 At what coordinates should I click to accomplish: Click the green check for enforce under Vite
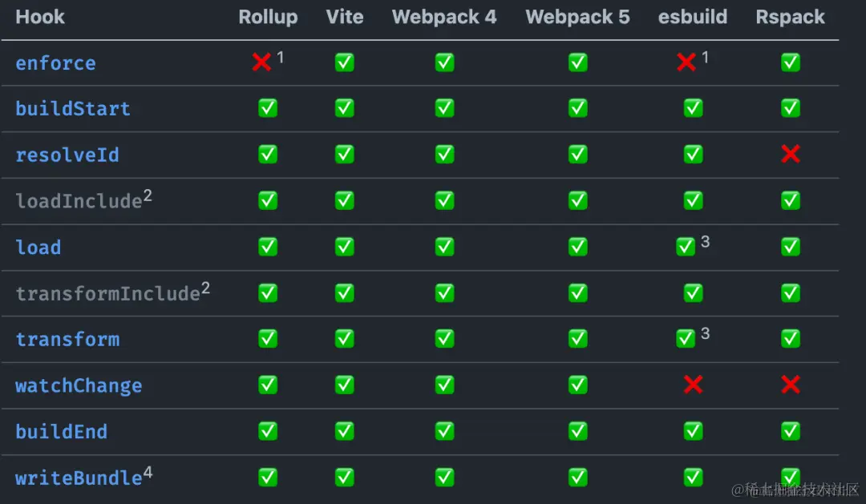pos(345,62)
